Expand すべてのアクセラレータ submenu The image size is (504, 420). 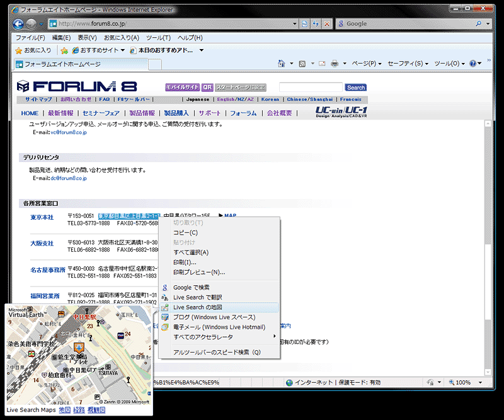coord(219,337)
